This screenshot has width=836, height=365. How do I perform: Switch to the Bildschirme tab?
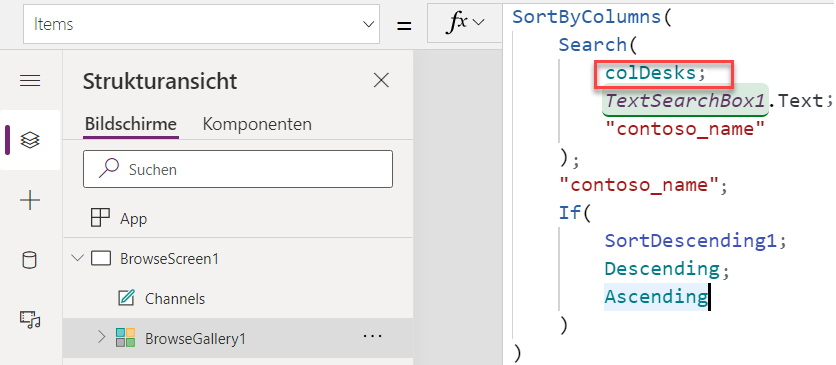click(x=131, y=124)
